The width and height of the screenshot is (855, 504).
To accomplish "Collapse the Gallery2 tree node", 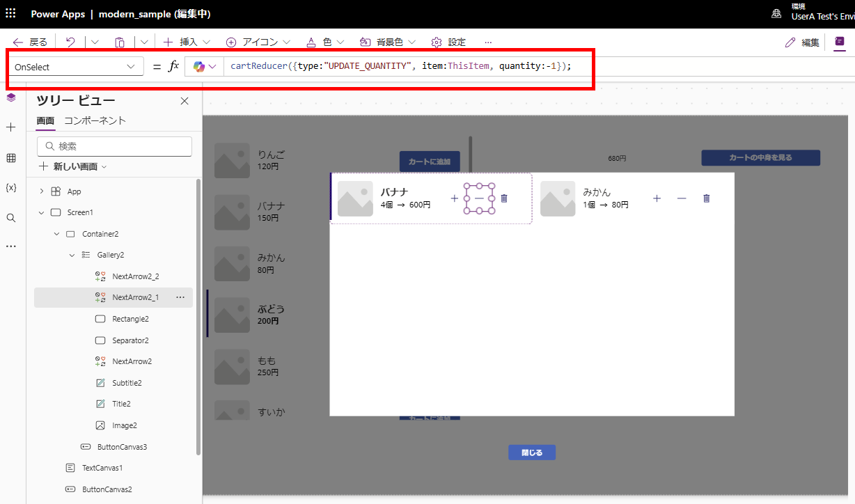I will 71,255.
